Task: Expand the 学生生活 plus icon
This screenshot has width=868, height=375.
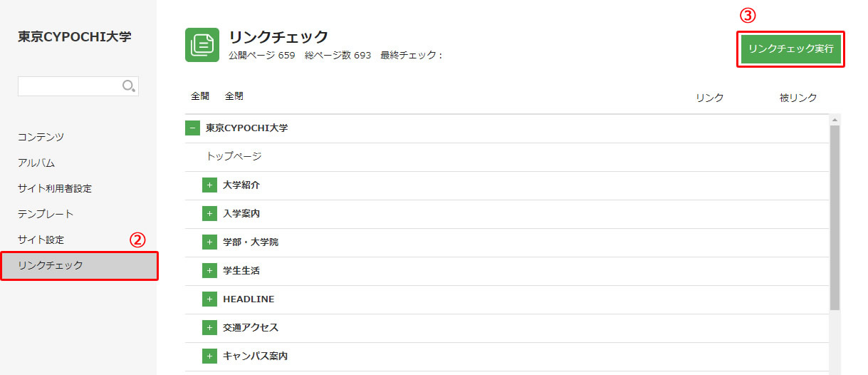Action: 209,271
